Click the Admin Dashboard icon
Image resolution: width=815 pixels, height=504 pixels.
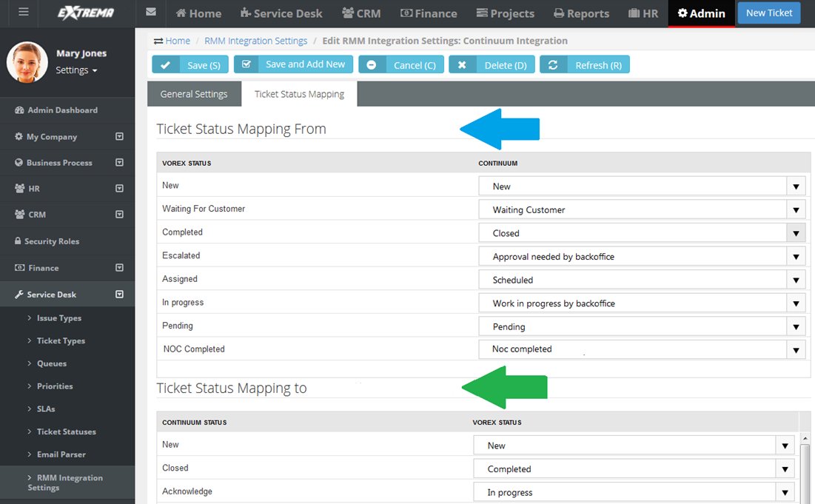20,110
